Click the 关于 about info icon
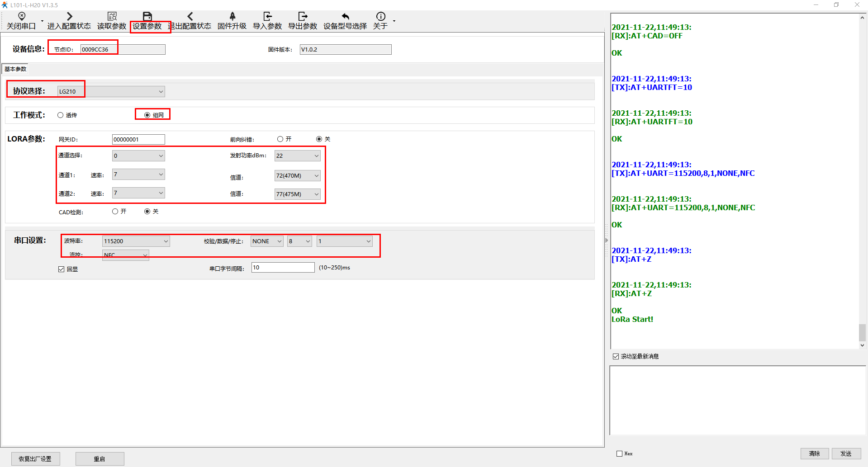This screenshot has height=467, width=868. 380,17
